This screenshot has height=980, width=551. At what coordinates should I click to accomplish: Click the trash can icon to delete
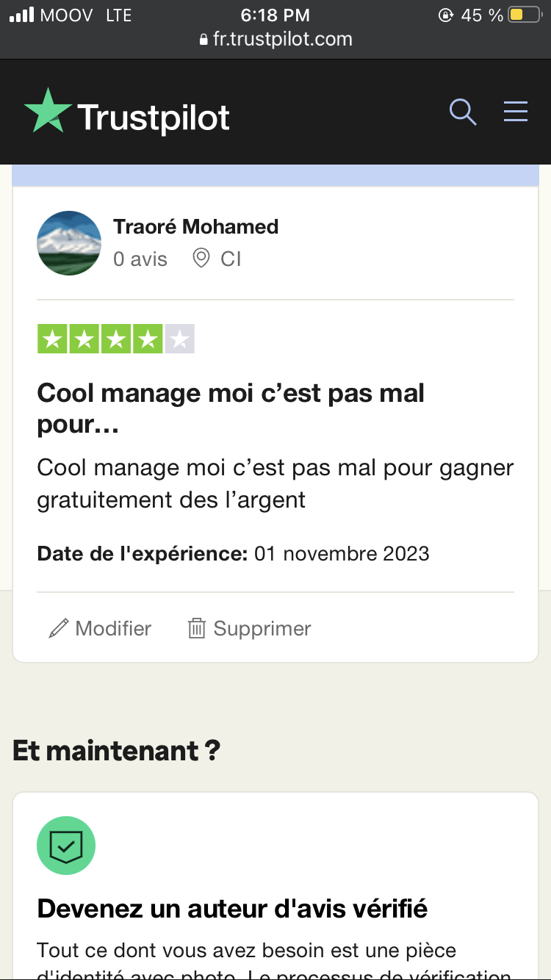(196, 629)
